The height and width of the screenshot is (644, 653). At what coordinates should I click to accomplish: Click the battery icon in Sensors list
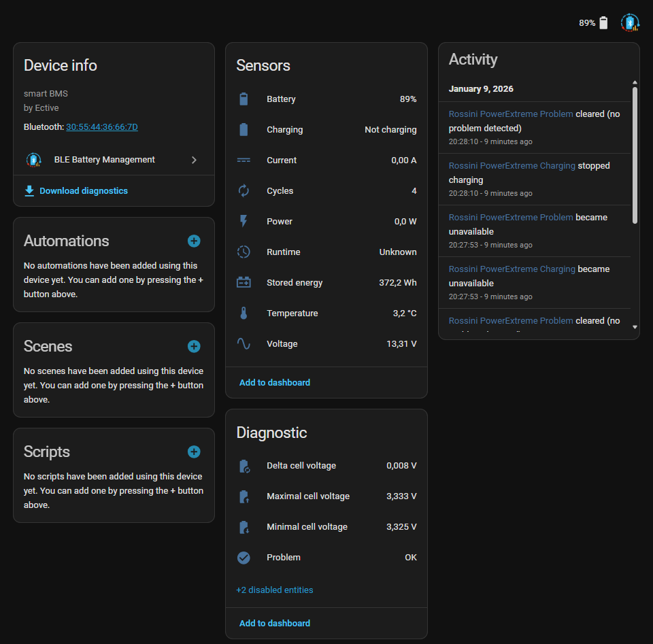pyautogui.click(x=244, y=99)
